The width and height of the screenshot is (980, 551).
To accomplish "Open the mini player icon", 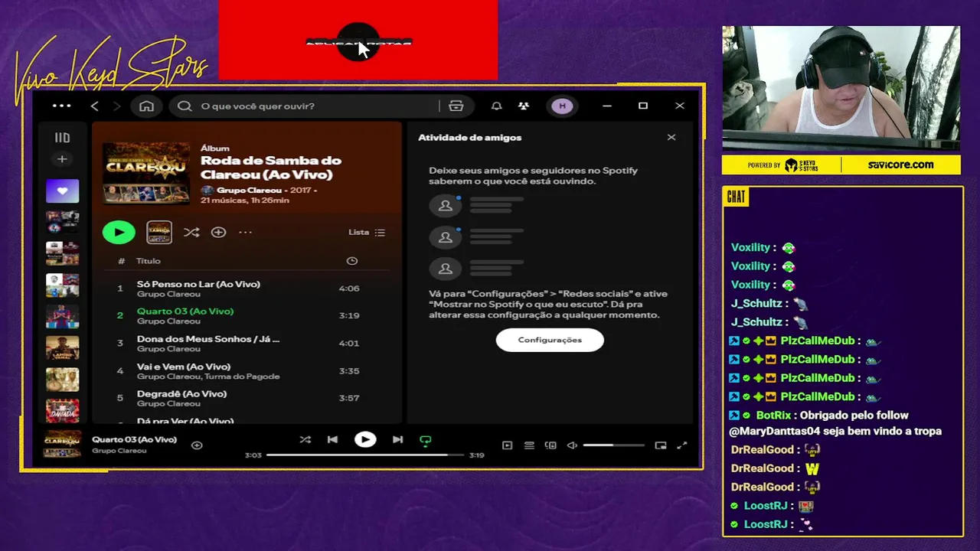I will pyautogui.click(x=661, y=445).
